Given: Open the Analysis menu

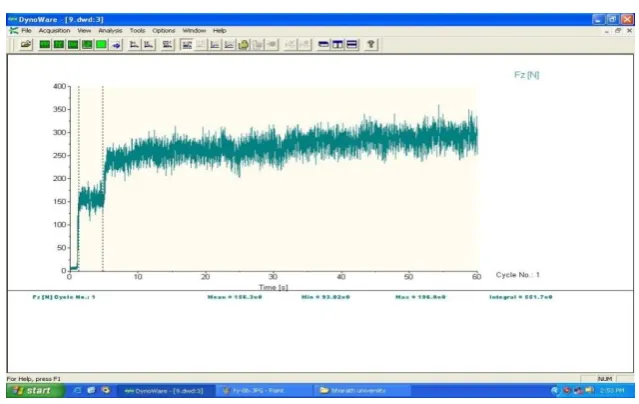Looking at the screenshot, I should pos(110,31).
